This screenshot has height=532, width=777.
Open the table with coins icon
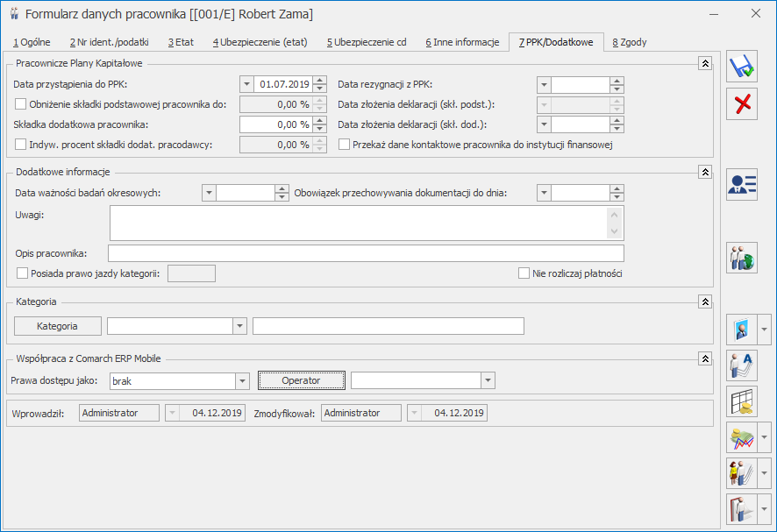click(x=742, y=401)
